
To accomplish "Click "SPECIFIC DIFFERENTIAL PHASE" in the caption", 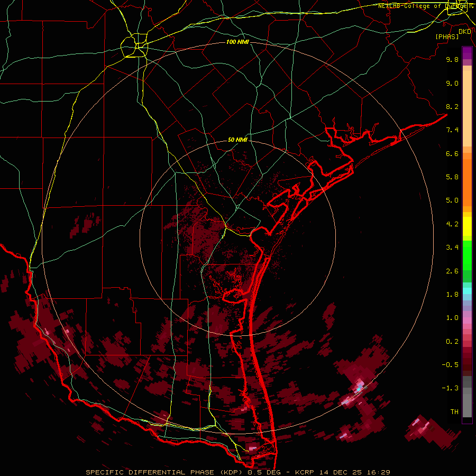I will click(x=150, y=472).
